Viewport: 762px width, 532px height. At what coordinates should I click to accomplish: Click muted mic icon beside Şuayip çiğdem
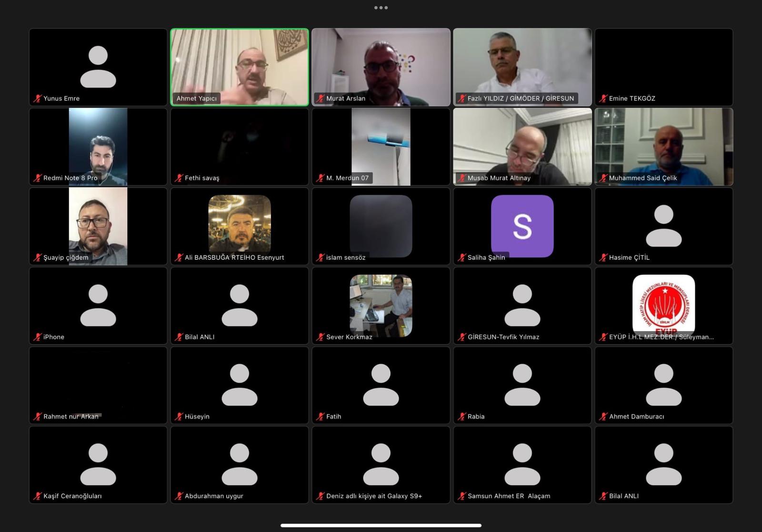tap(38, 257)
